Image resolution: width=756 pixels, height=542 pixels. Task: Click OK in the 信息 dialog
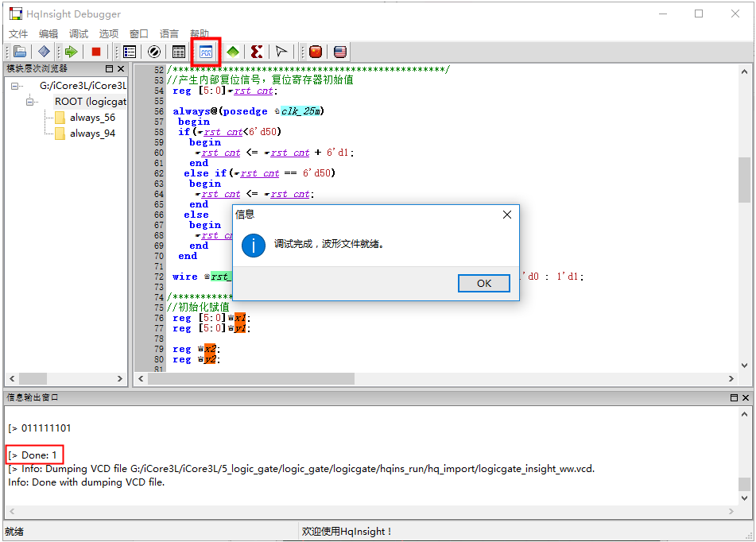(x=483, y=284)
